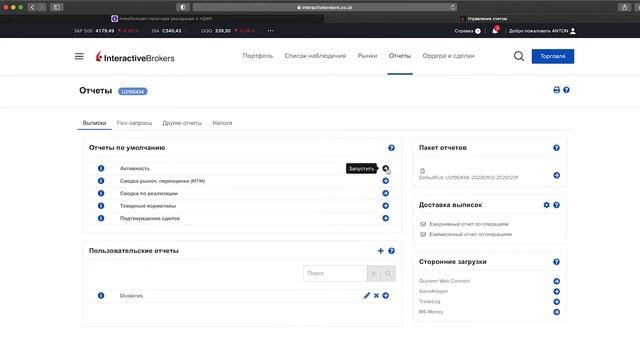Expand ticker bar more options dots
Image resolution: width=640 pixels, height=360 pixels.
click(x=271, y=31)
